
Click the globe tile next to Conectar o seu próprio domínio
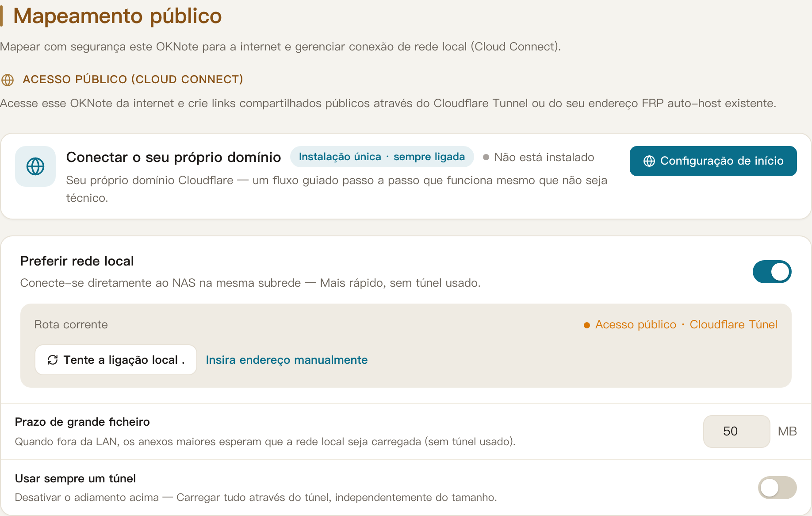click(x=35, y=166)
